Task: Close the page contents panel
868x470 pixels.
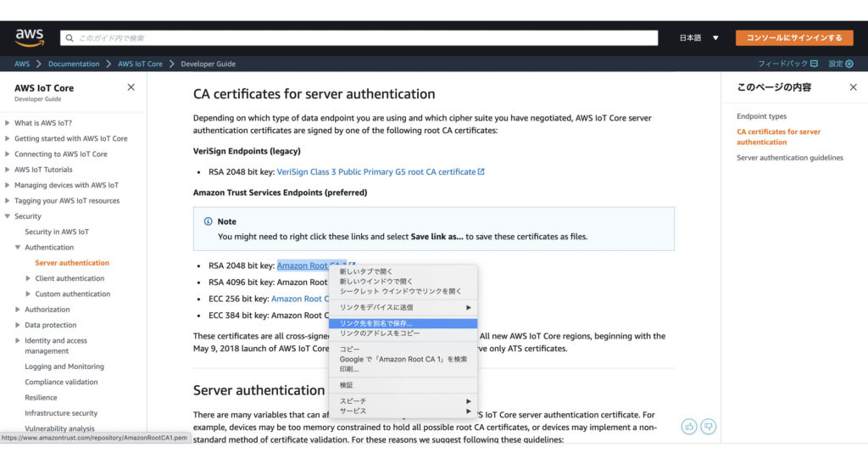Action: point(853,87)
